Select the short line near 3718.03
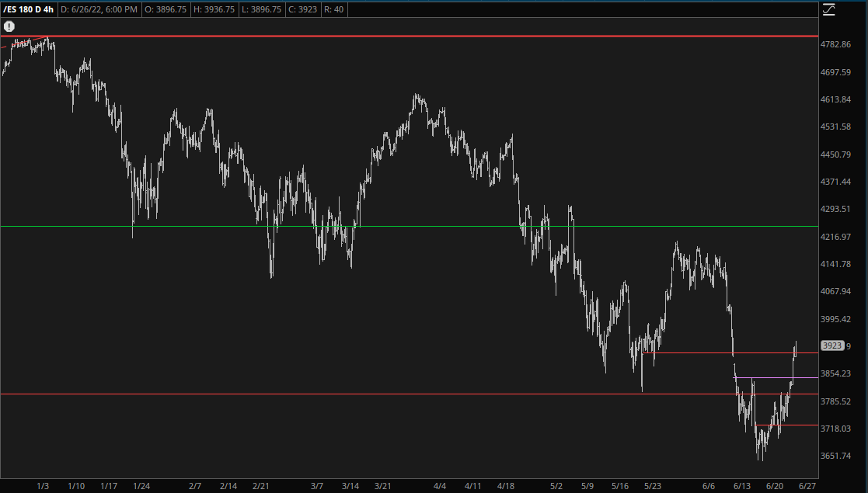Screen dimensions: 868x493 tap(800, 425)
